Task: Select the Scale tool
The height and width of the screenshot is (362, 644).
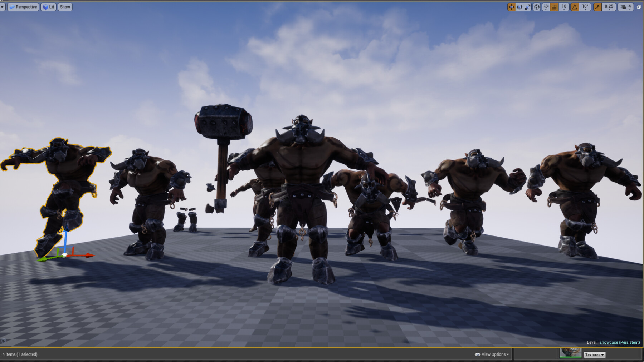Action: (x=528, y=7)
